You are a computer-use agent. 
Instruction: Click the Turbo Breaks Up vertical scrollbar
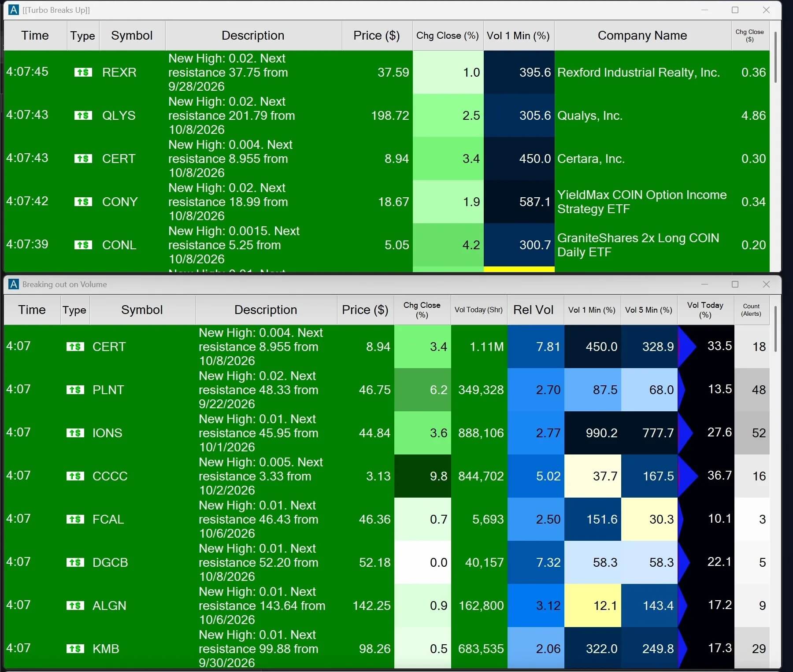click(775, 57)
